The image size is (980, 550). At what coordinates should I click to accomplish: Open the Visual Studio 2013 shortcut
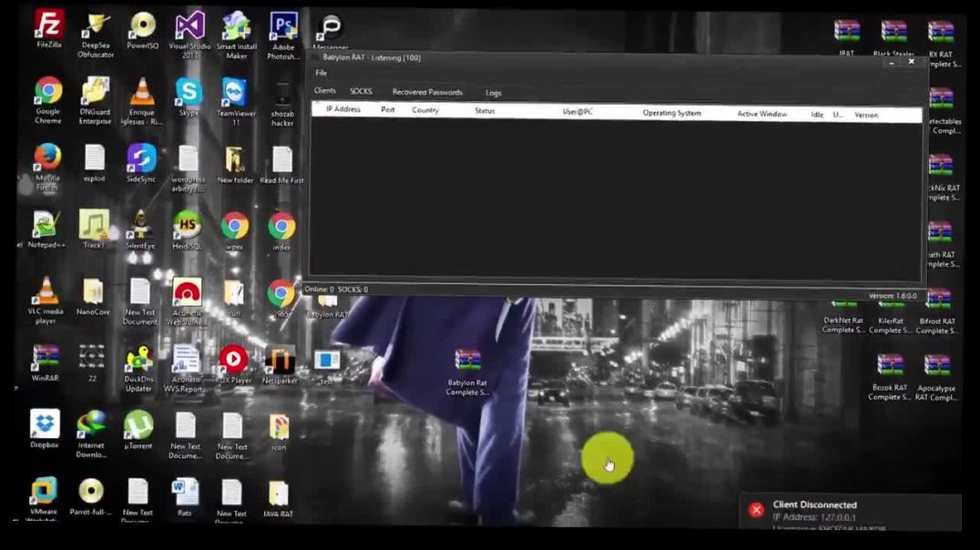[x=189, y=35]
